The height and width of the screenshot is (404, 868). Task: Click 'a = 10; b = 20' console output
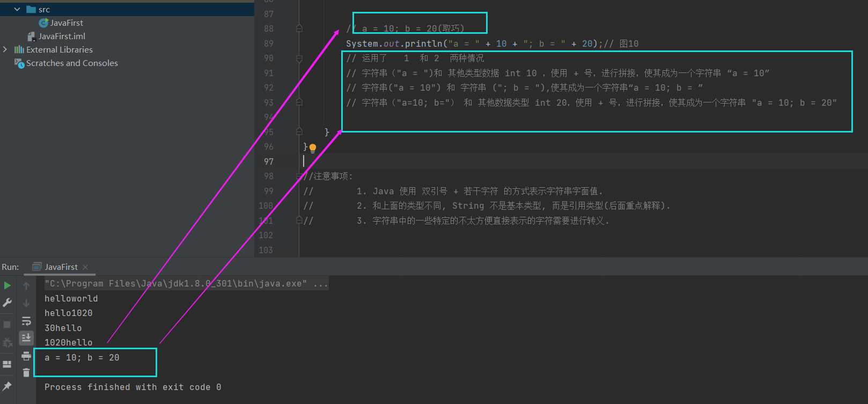(x=82, y=357)
